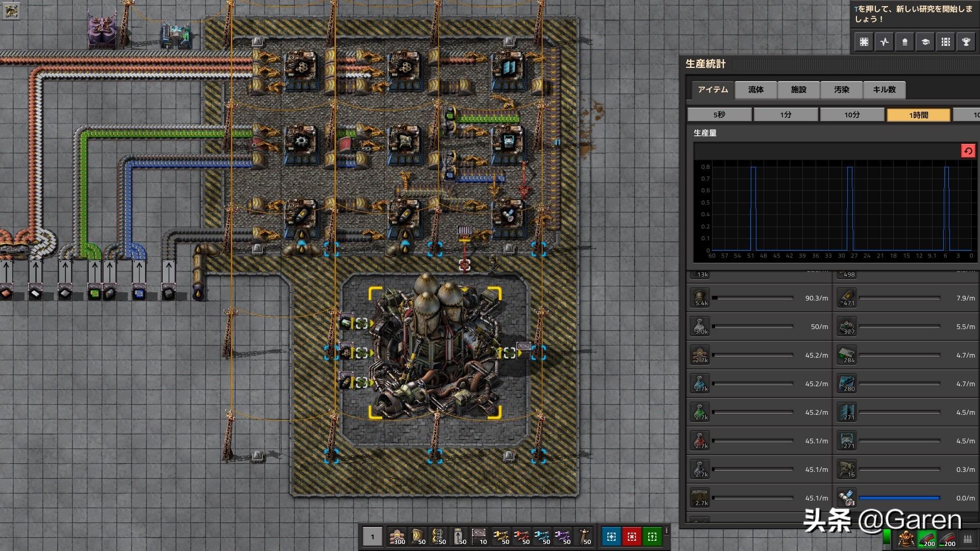Click the progress bar beside 90.3/m

753,298
